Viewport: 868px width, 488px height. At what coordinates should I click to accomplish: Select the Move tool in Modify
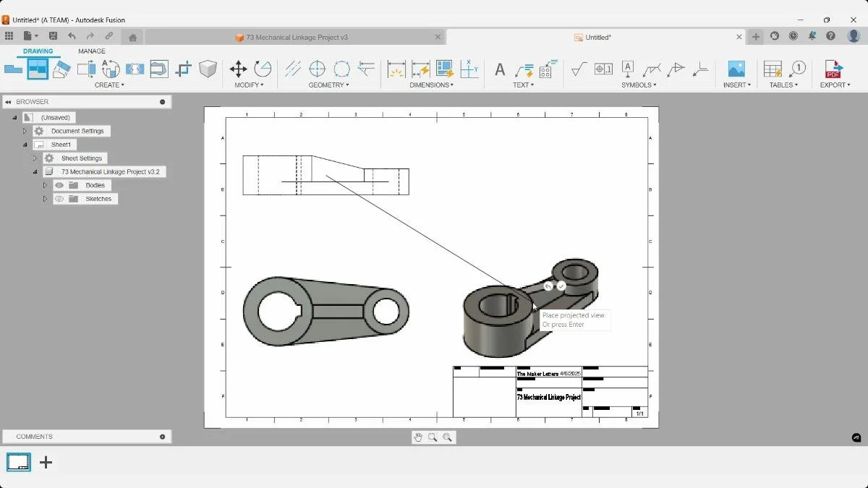tap(238, 69)
